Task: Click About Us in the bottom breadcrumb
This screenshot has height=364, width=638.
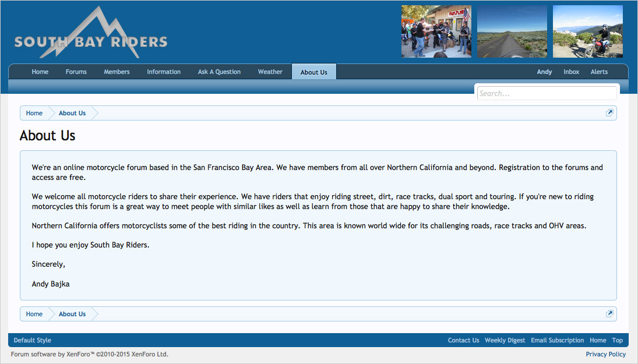Action: click(x=72, y=314)
